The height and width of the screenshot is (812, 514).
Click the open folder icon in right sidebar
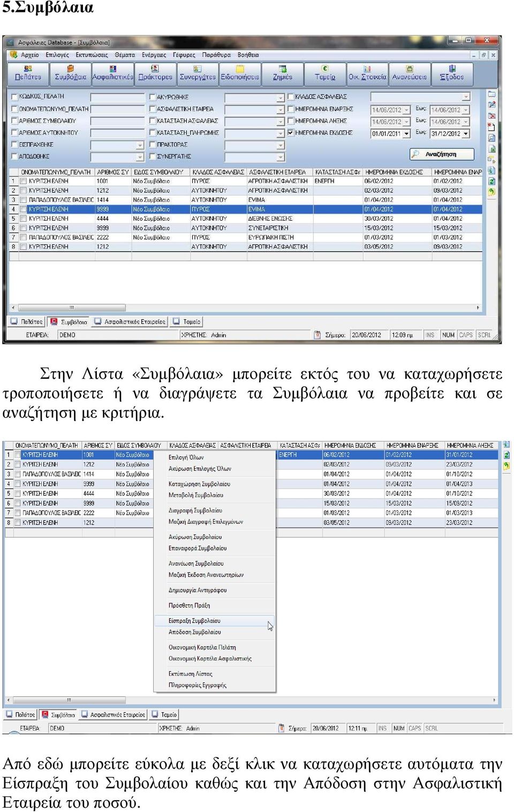click(x=492, y=94)
